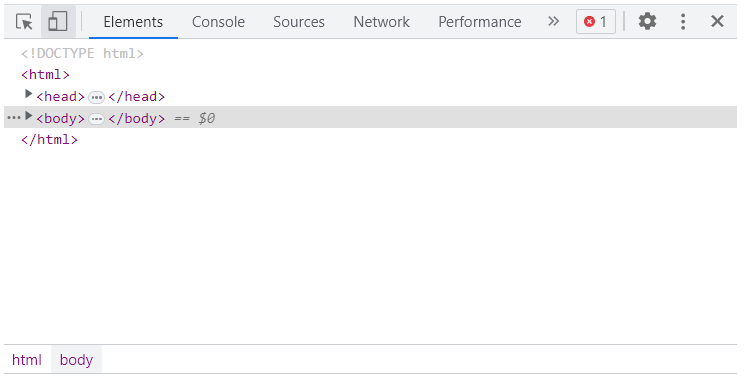Switch to the Sources tab
The width and height of the screenshot is (744, 384).
(299, 22)
